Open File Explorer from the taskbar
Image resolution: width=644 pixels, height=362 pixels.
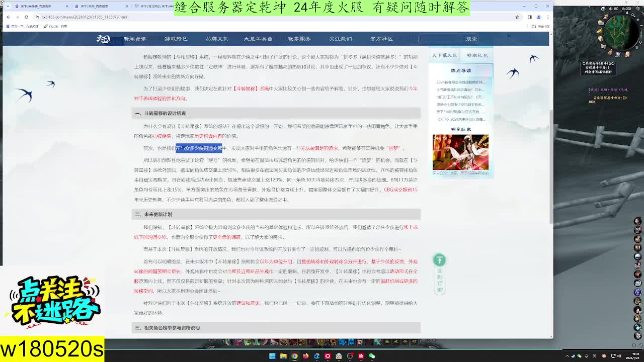pos(283,356)
